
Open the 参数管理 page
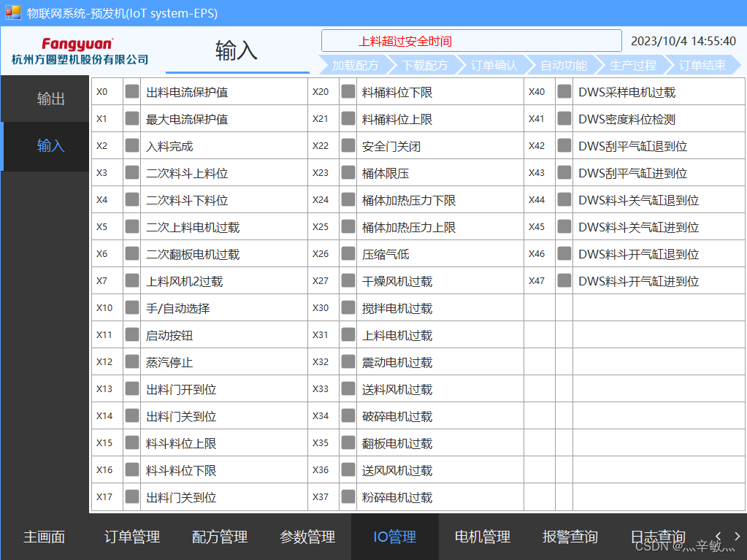click(307, 537)
